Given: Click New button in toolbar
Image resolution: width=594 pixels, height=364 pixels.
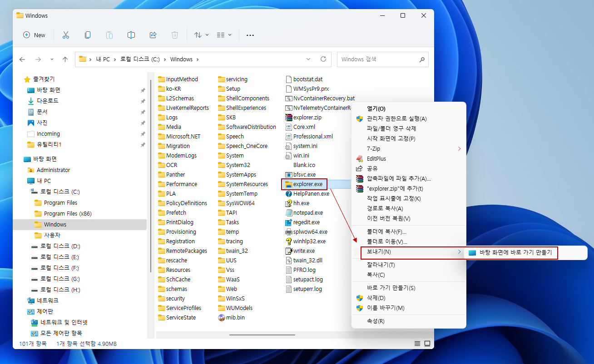Looking at the screenshot, I should (35, 35).
